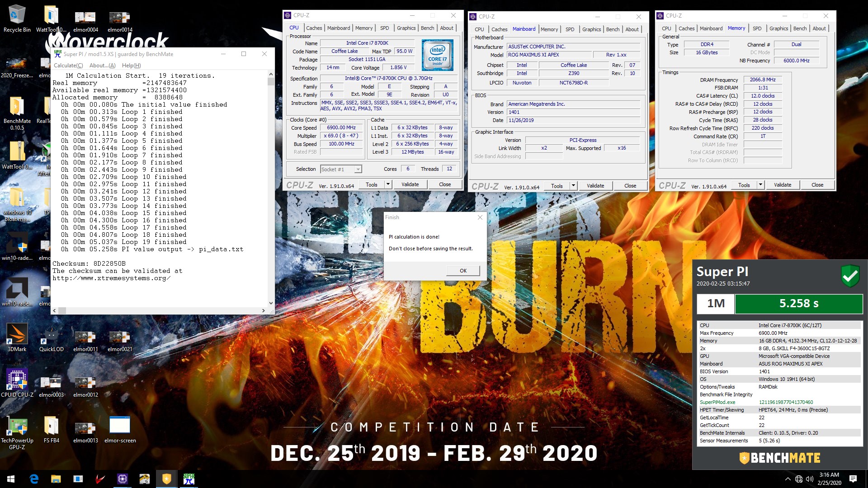This screenshot has width=868, height=488.
Task: Click the DRAM Frequency value 2066.8 MHz
Action: [x=763, y=80]
